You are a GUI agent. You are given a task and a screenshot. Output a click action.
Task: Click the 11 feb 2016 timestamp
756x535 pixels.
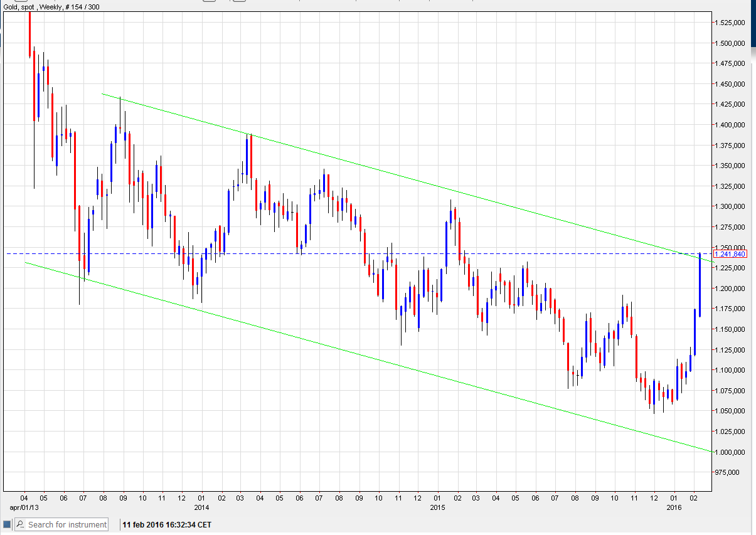(167, 524)
